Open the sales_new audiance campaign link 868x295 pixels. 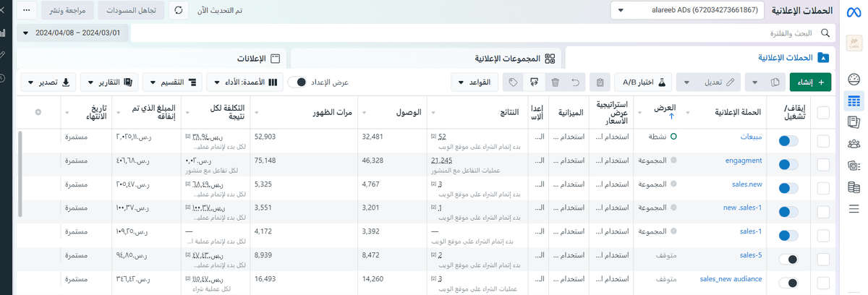coord(731,279)
